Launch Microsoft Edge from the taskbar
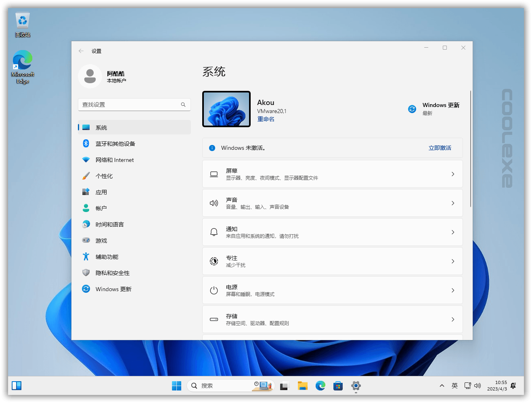The image size is (532, 403). click(320, 386)
